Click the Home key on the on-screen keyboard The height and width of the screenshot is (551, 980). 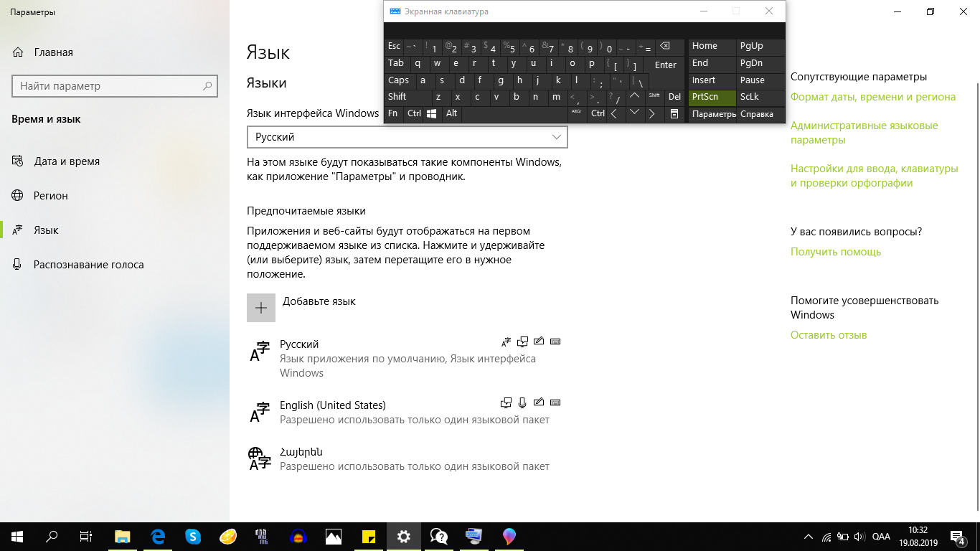713,47
